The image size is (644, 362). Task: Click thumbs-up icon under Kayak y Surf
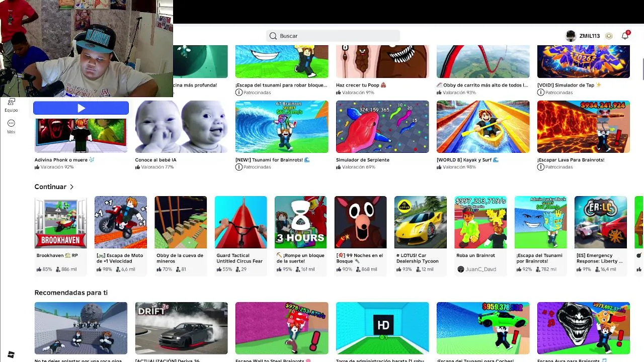click(x=439, y=167)
